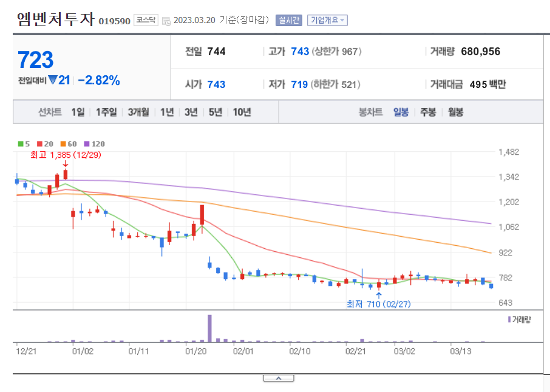This screenshot has width=550, height=392.
Task: Click the 고가 743 value
Action: (x=300, y=52)
